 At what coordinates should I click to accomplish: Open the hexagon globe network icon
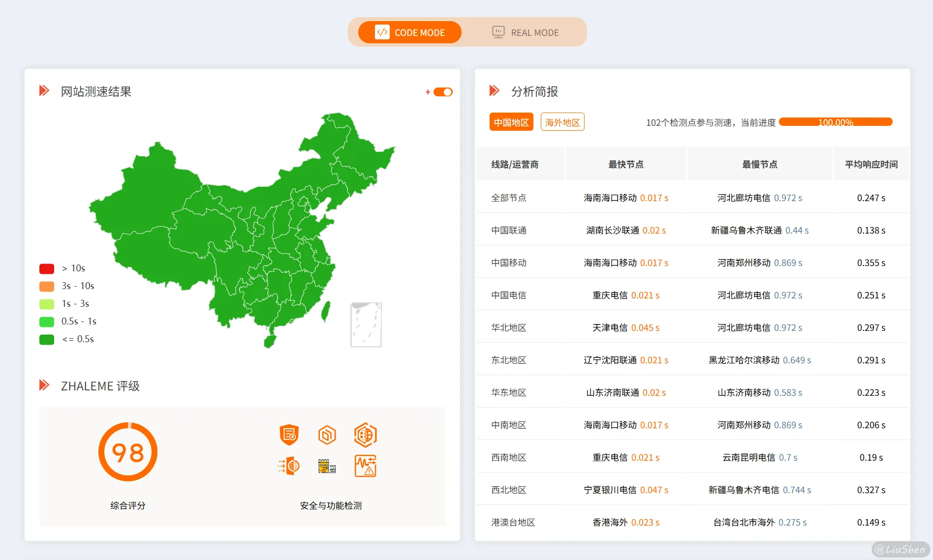click(365, 435)
